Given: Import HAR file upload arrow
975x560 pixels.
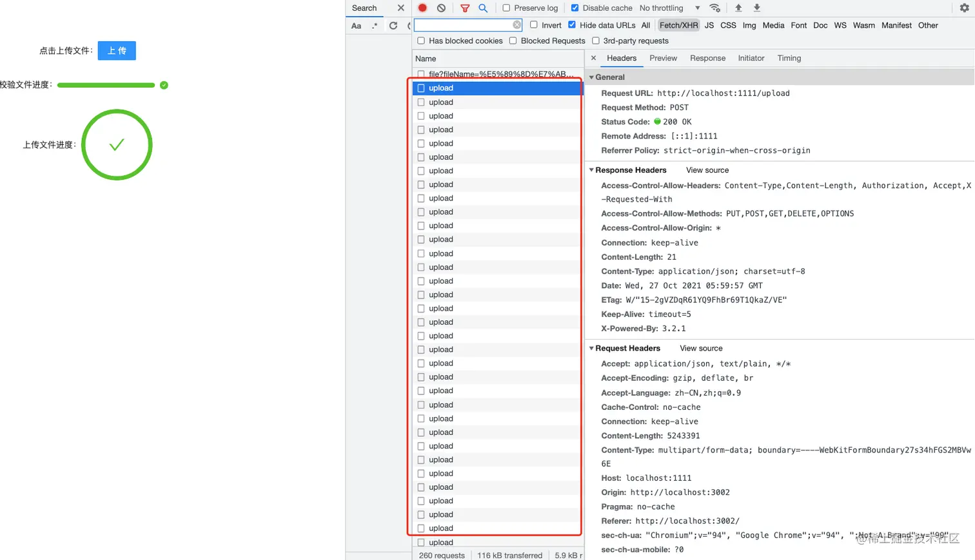Looking at the screenshot, I should click(738, 8).
